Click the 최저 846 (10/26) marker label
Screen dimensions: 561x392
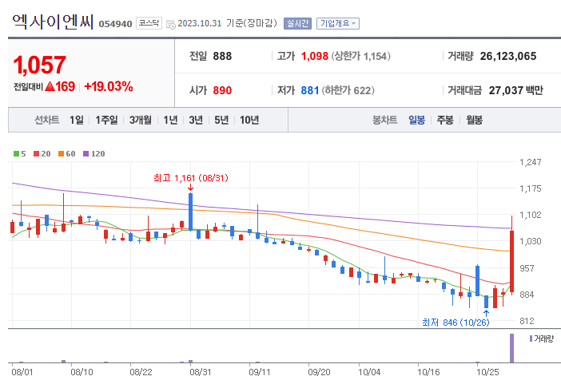click(x=456, y=323)
